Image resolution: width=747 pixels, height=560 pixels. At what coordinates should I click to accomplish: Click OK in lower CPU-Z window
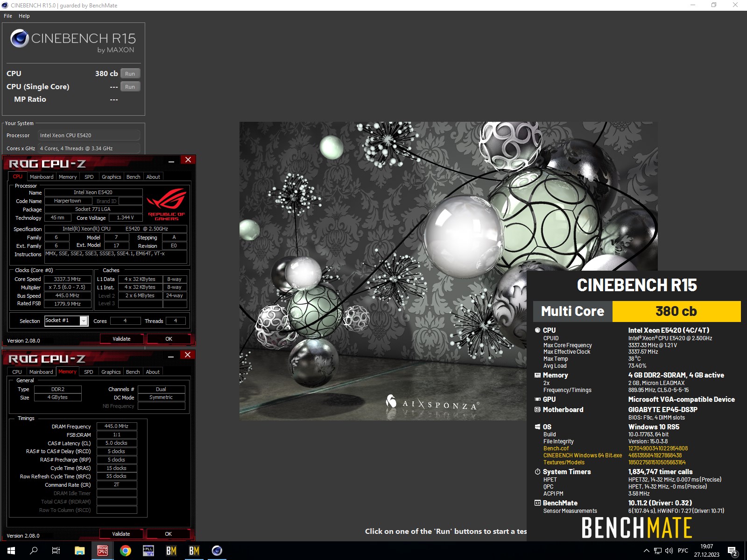169,534
